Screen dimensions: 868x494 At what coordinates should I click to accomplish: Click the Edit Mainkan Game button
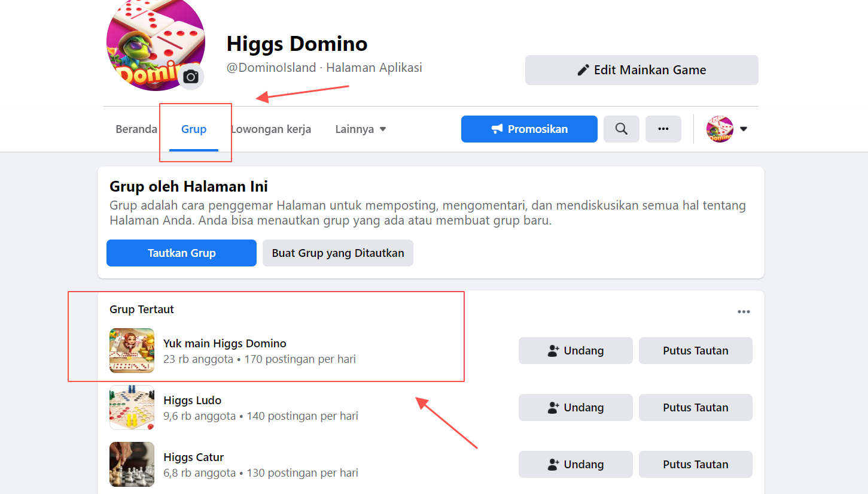tap(642, 70)
